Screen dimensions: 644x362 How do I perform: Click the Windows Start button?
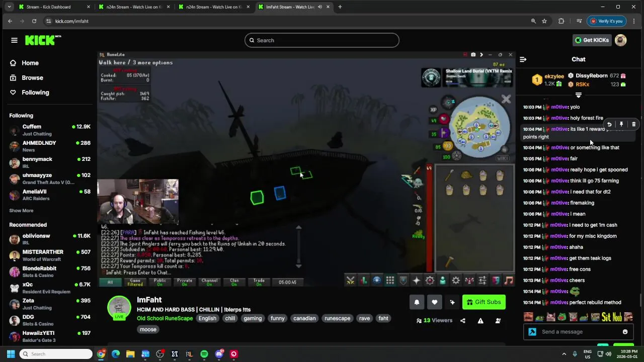click(11, 354)
